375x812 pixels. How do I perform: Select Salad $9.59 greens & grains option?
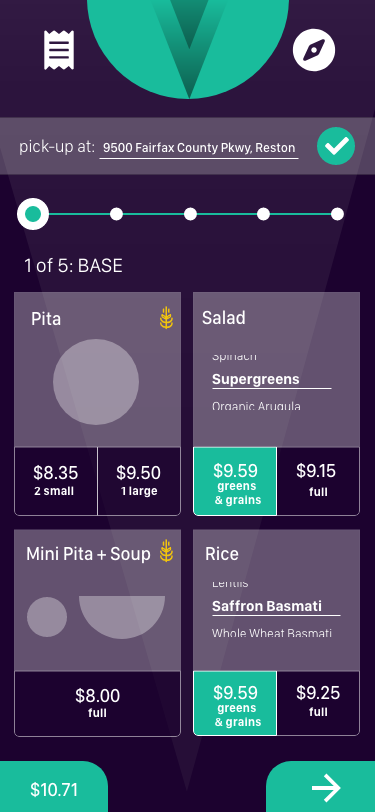(235, 482)
